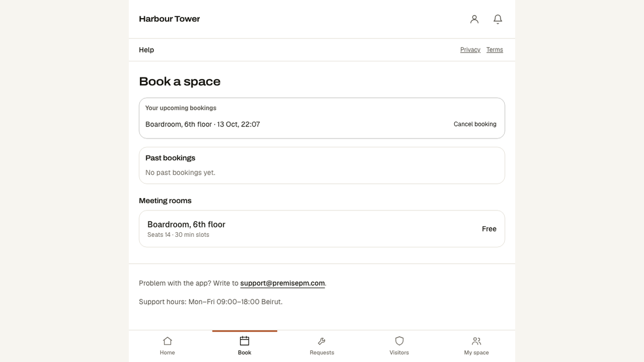Screen dimensions: 644x362
Task: Click 'No past bookings yet.' text
Action: [x=180, y=173]
